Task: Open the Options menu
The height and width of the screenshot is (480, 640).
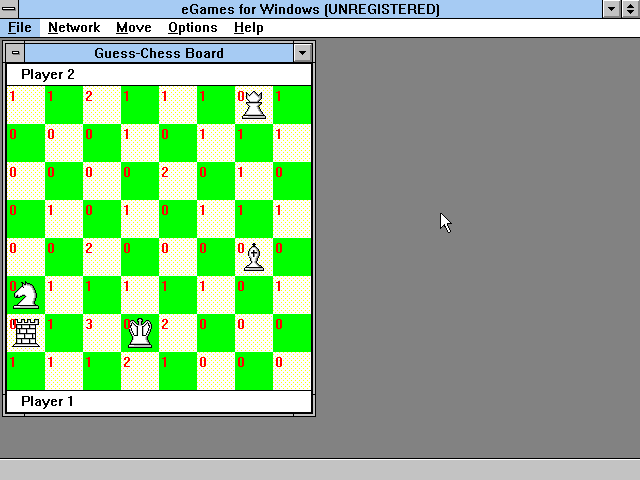Action: pyautogui.click(x=192, y=28)
